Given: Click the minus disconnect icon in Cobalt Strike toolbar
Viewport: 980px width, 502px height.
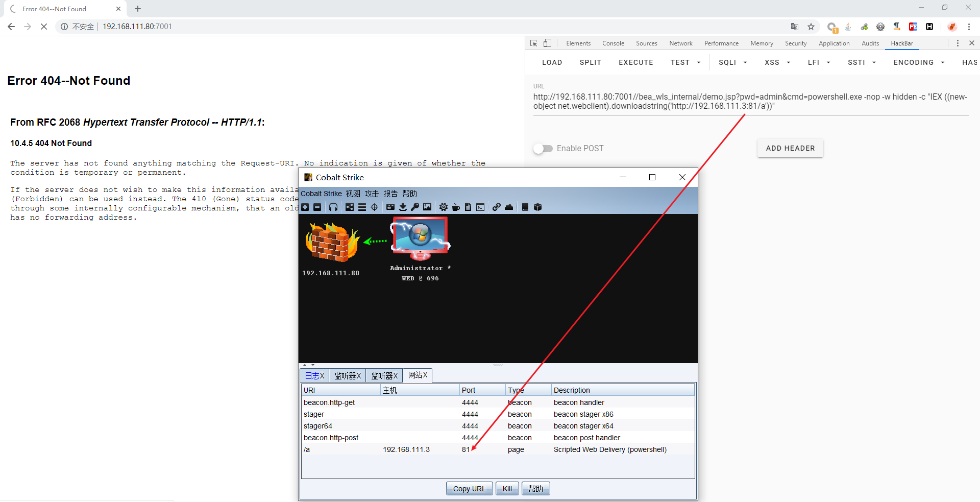Looking at the screenshot, I should click(317, 207).
